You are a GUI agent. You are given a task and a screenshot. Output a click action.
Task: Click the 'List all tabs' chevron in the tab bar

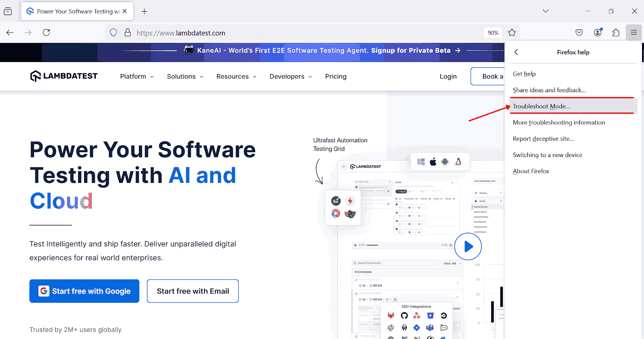[x=545, y=11]
